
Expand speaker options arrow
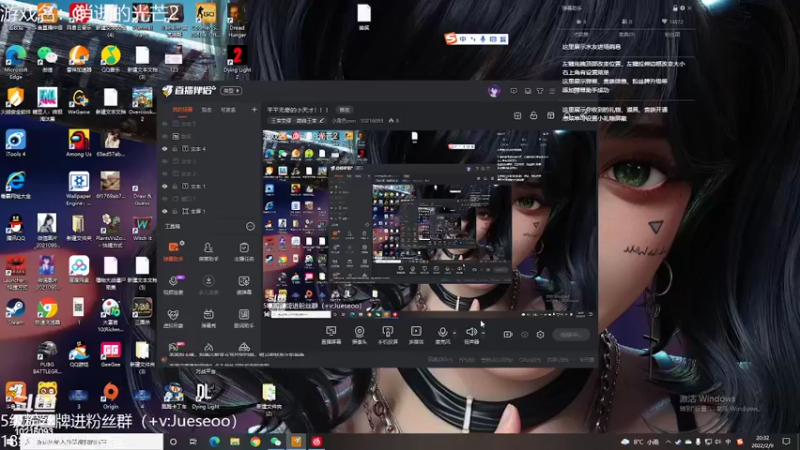pos(483,333)
